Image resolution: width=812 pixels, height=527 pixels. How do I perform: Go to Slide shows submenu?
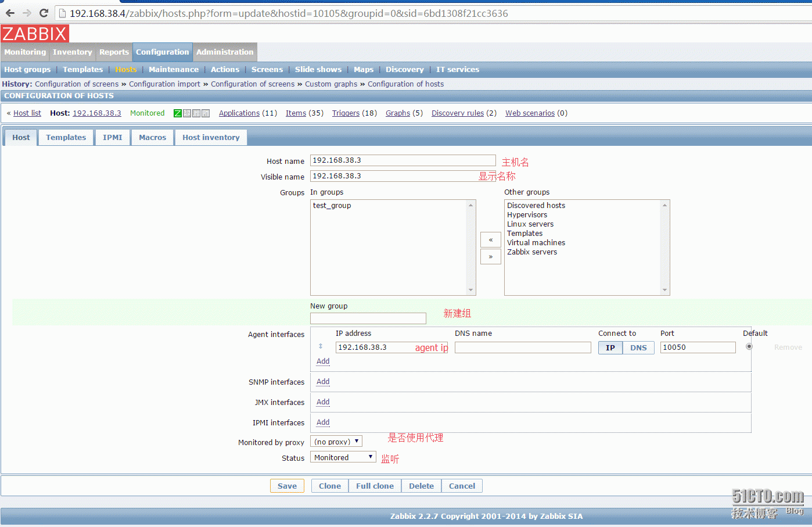coord(318,69)
